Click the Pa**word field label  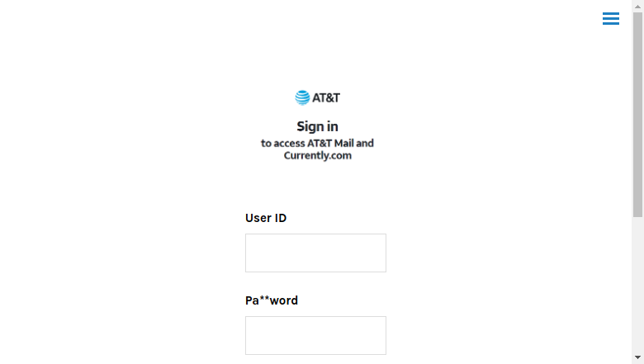272,300
